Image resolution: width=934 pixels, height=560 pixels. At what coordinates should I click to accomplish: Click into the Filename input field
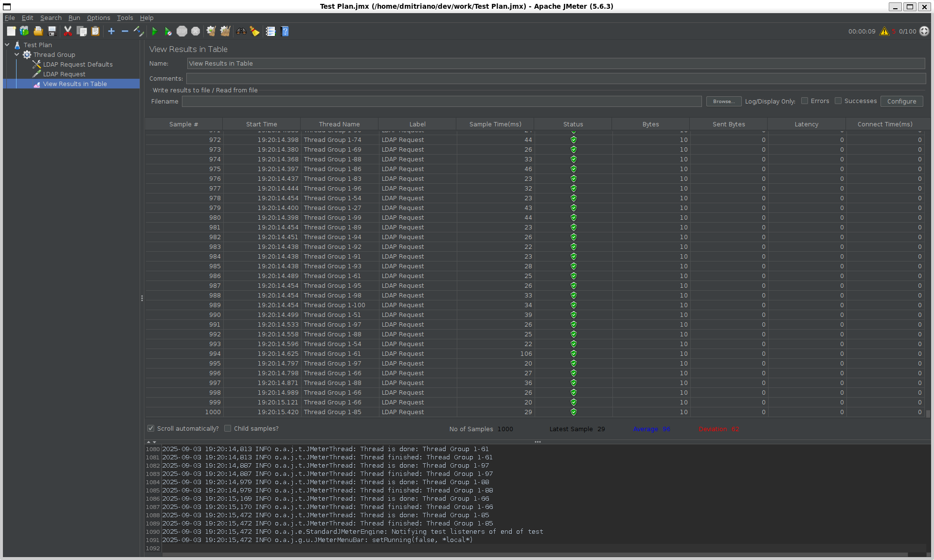click(442, 101)
